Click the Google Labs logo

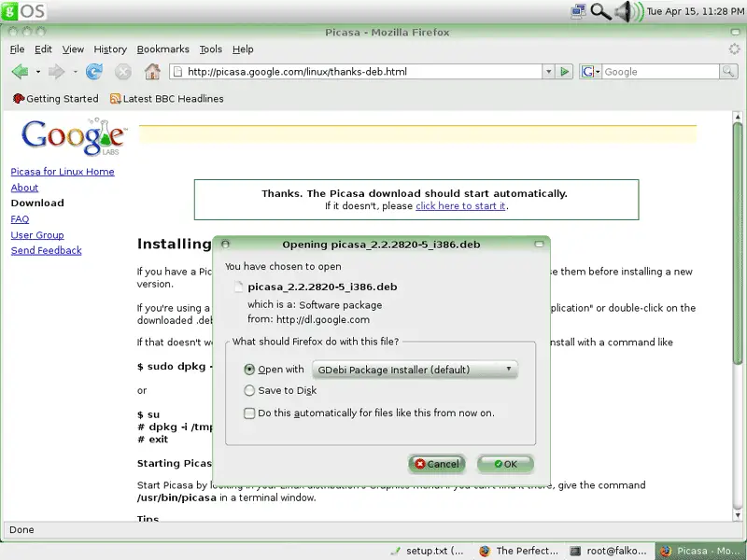click(74, 137)
